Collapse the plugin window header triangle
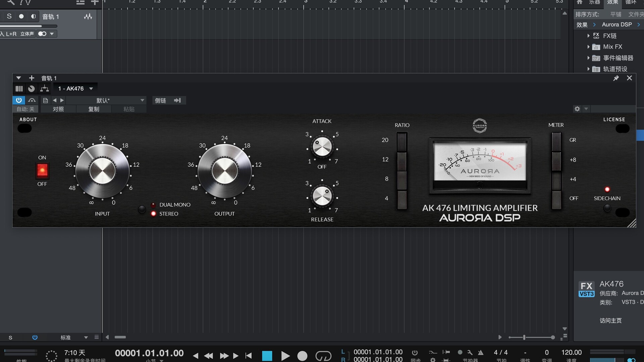This screenshot has height=362, width=644. point(19,78)
